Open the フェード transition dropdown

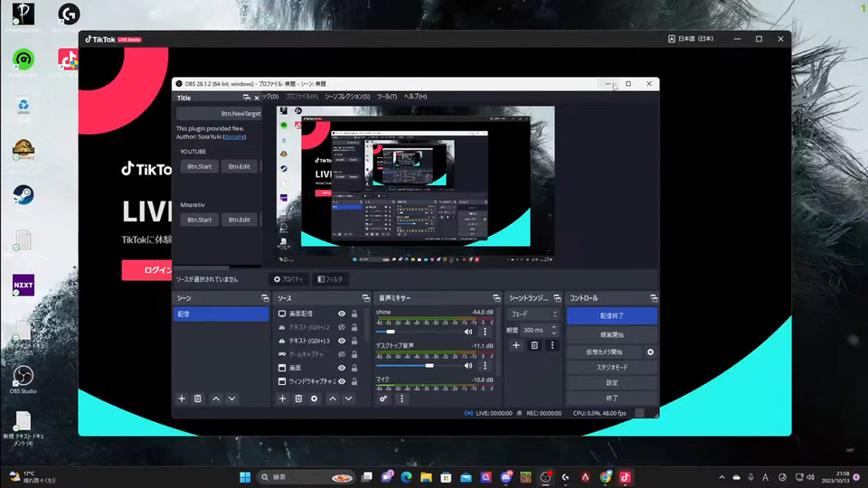533,314
